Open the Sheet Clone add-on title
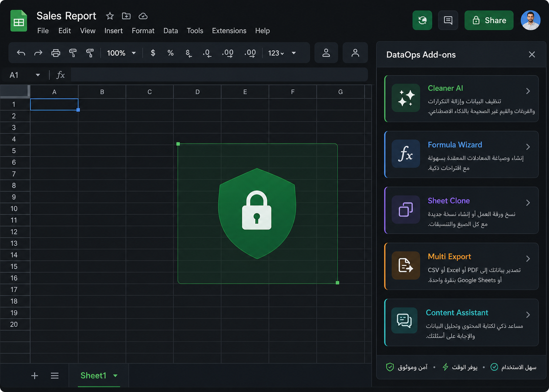Screen dimensions: 549x392 (448, 200)
